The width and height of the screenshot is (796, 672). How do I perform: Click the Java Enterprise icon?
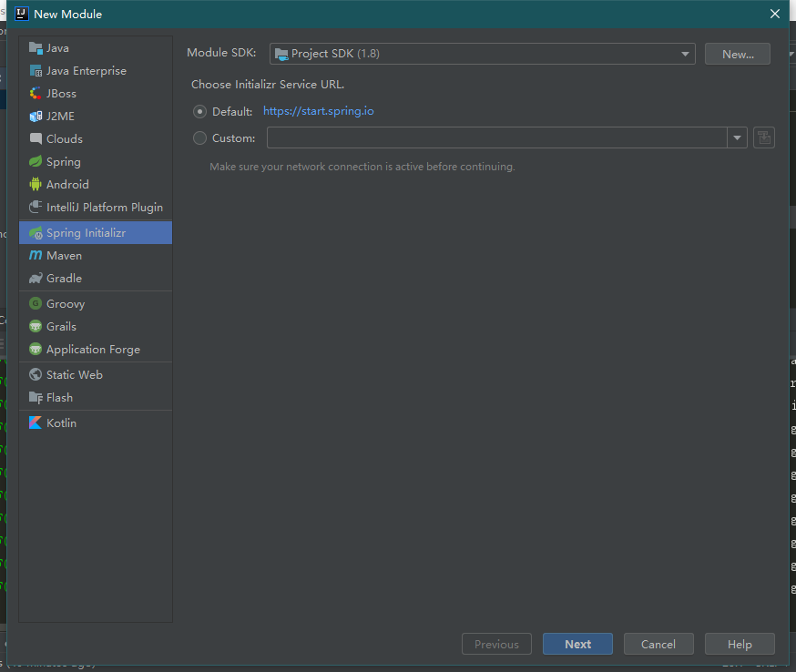click(x=36, y=71)
